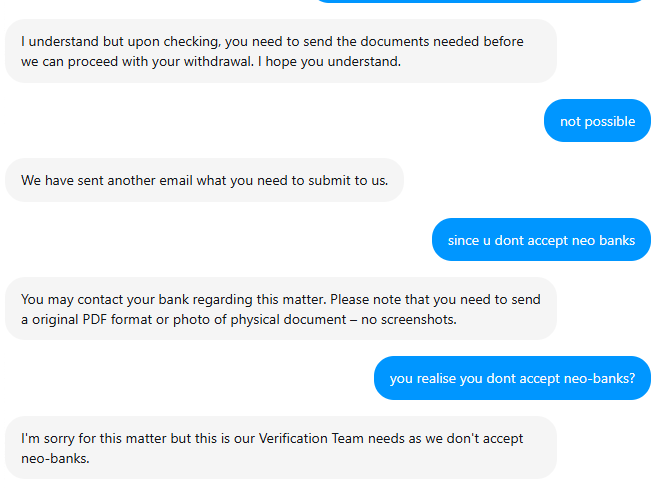Select the "You may contact your bank" message
This screenshot has width=665, height=488.
click(x=280, y=308)
